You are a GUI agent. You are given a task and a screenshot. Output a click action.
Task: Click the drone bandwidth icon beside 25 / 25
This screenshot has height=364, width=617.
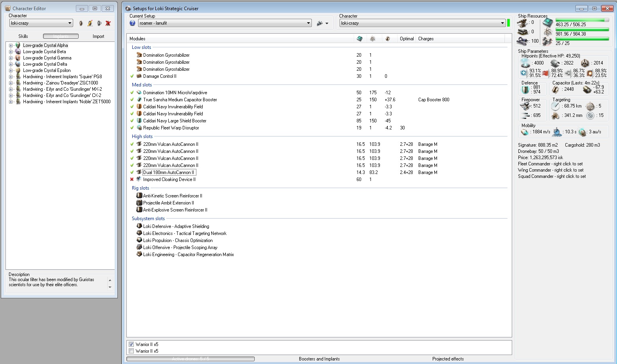(548, 41)
